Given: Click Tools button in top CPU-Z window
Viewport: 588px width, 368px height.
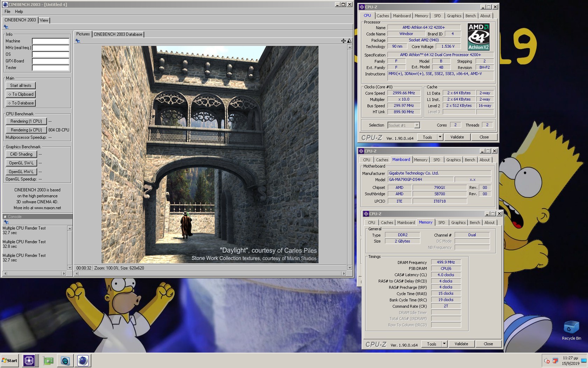Looking at the screenshot, I should click(427, 137).
